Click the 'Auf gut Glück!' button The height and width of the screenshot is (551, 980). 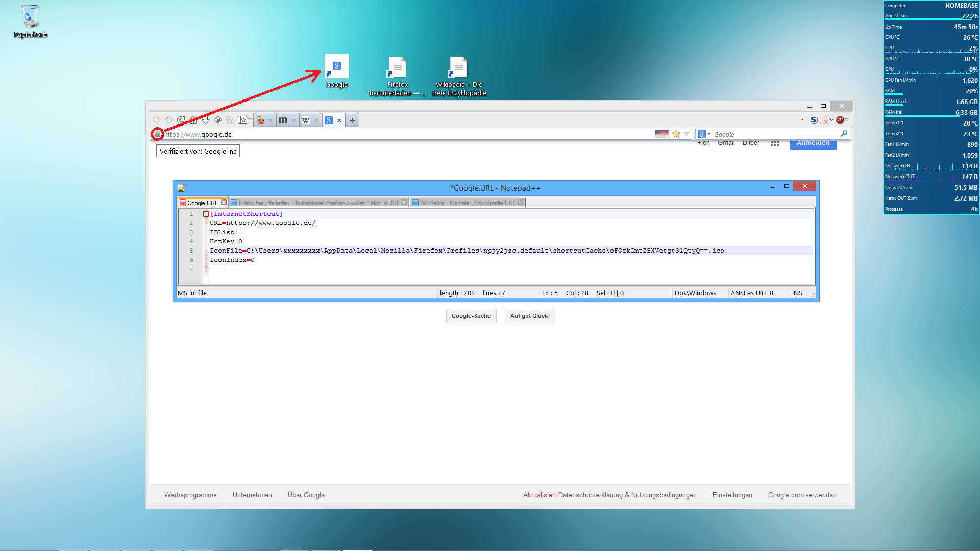tap(530, 316)
